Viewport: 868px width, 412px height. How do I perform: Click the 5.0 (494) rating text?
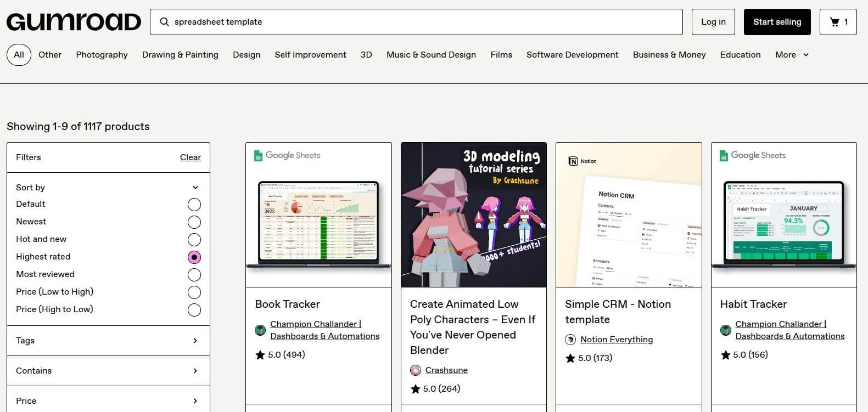(x=287, y=355)
